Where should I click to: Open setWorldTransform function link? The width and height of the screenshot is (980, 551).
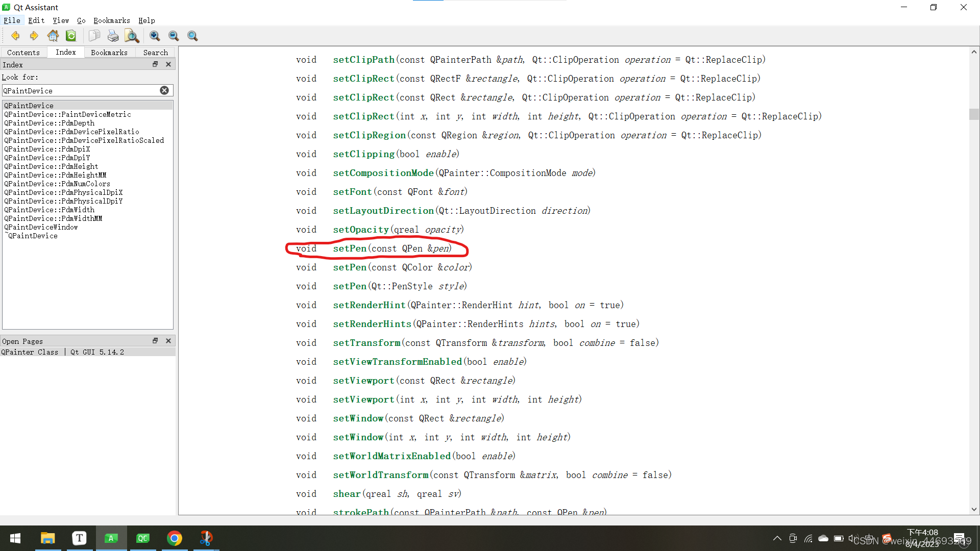click(381, 475)
